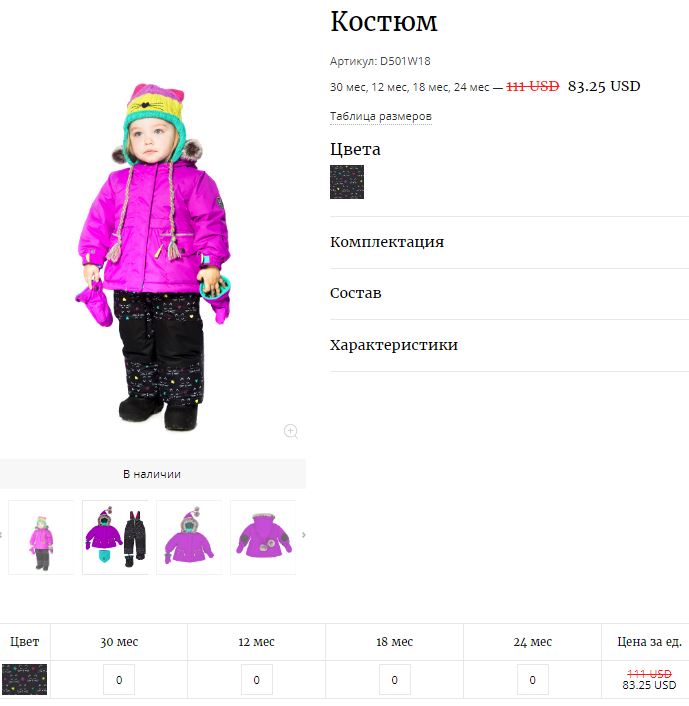The height and width of the screenshot is (706, 689).
Task: Click the magnifier zoom icon on product photo
Action: (290, 431)
